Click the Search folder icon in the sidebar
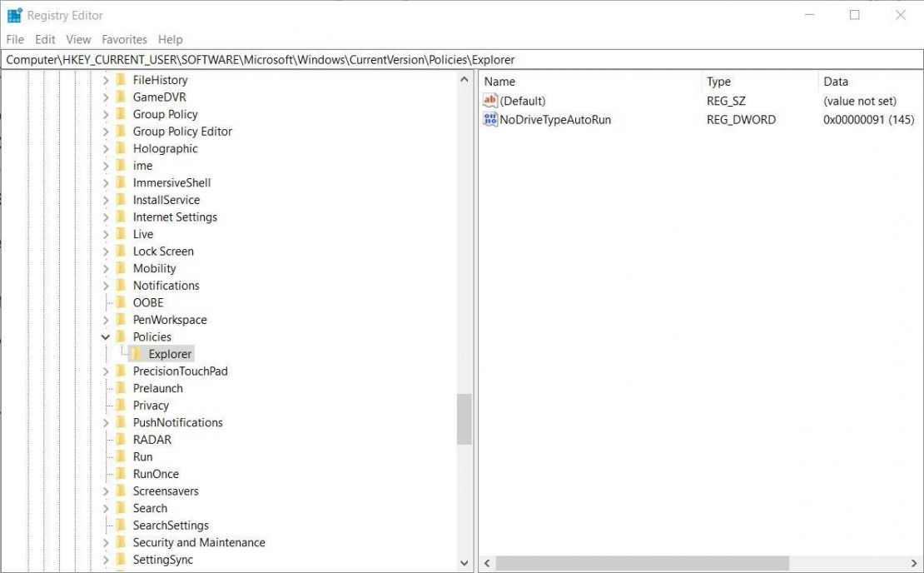 pyautogui.click(x=121, y=507)
